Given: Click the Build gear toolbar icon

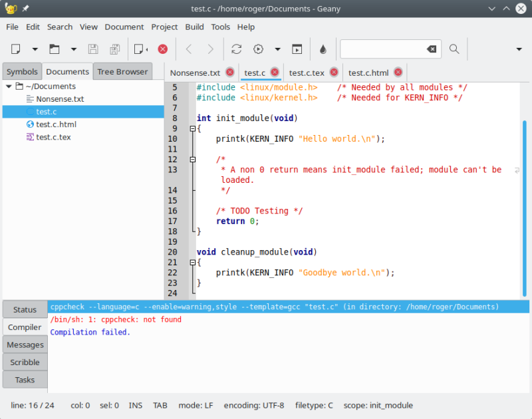Looking at the screenshot, I should 258,49.
